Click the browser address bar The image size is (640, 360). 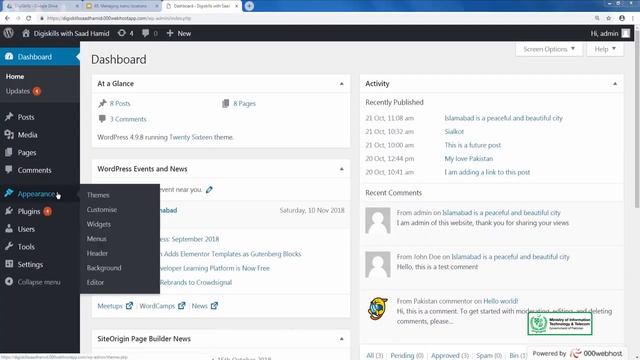click(x=314, y=18)
